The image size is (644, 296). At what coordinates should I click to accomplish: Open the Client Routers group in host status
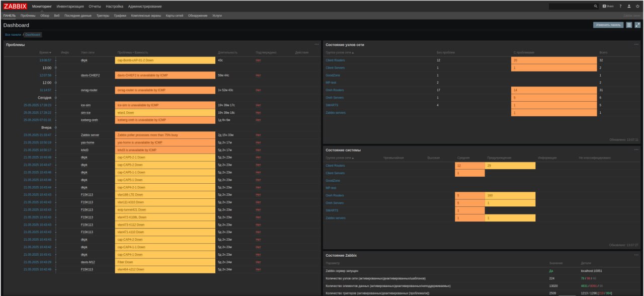click(x=335, y=60)
